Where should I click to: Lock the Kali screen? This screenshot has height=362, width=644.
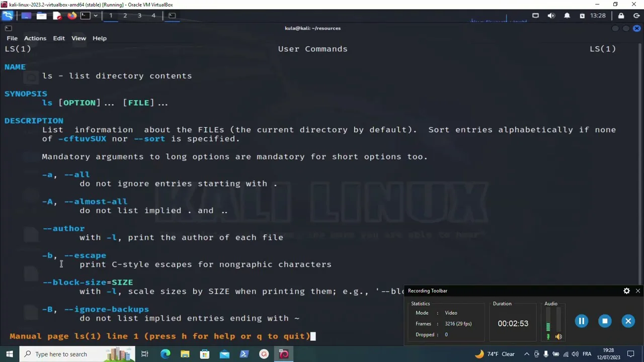[621, 16]
